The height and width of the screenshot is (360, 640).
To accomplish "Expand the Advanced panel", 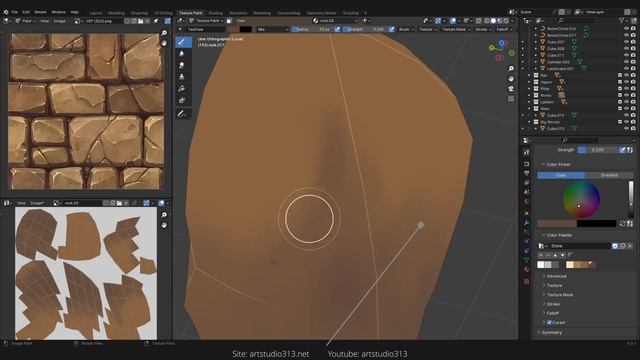I will (556, 276).
